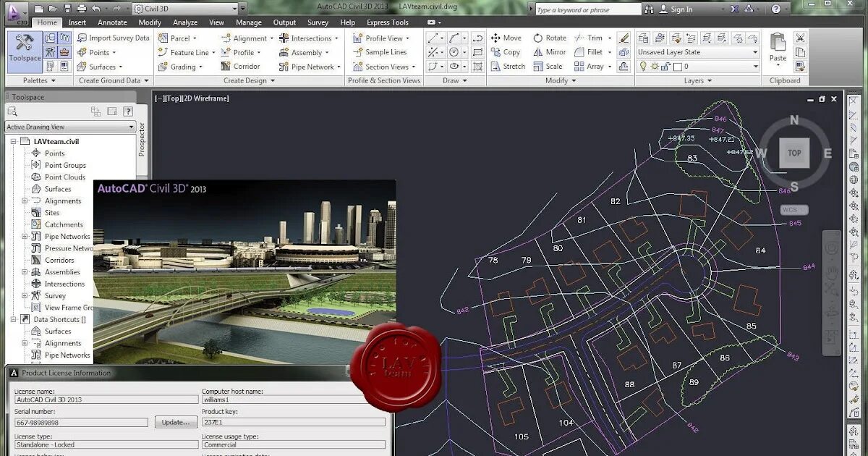This screenshot has width=868, height=456.
Task: Select Data Shortcuts tree node
Action: point(59,319)
